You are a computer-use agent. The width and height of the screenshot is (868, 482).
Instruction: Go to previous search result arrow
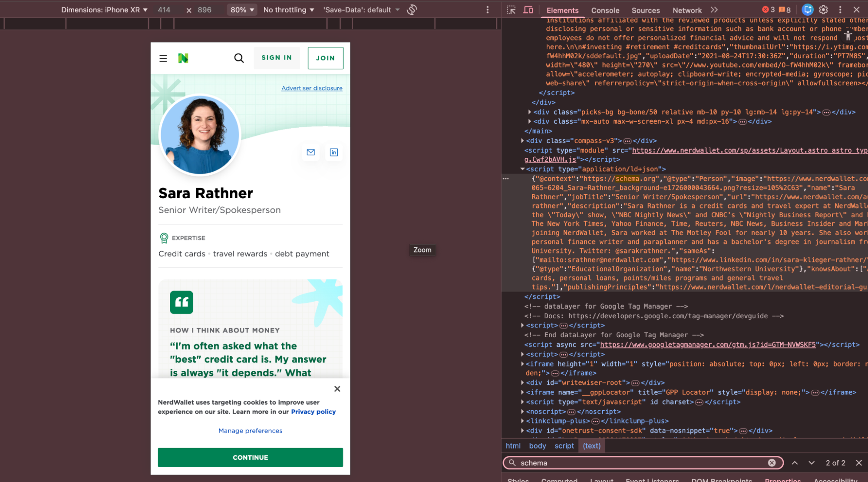pos(795,463)
